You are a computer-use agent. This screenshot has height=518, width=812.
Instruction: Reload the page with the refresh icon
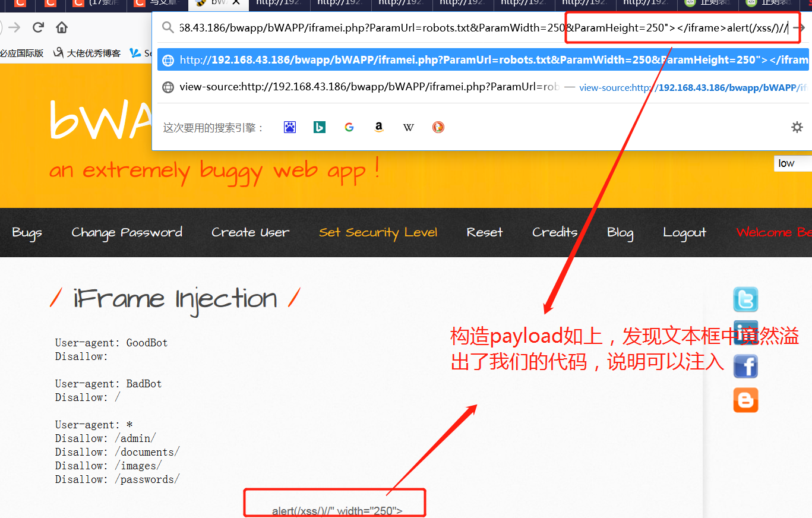38,26
